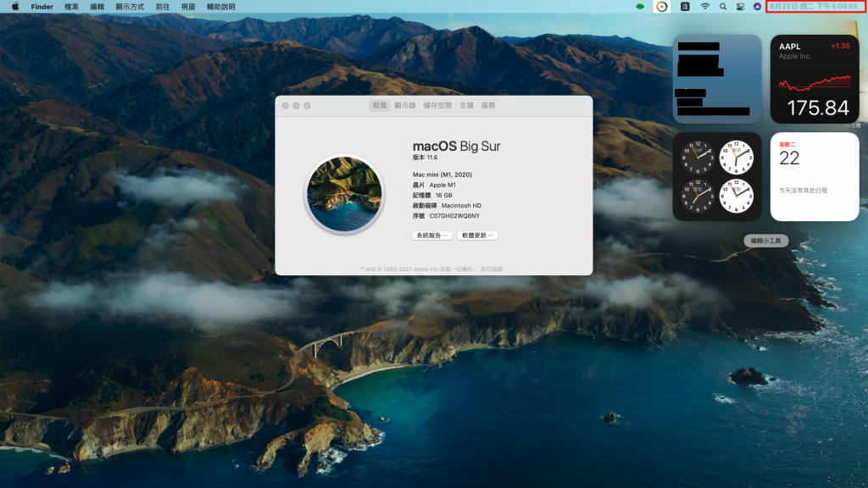This screenshot has width=868, height=488.
Task: Open the AAPL stocks widget
Action: (x=815, y=79)
